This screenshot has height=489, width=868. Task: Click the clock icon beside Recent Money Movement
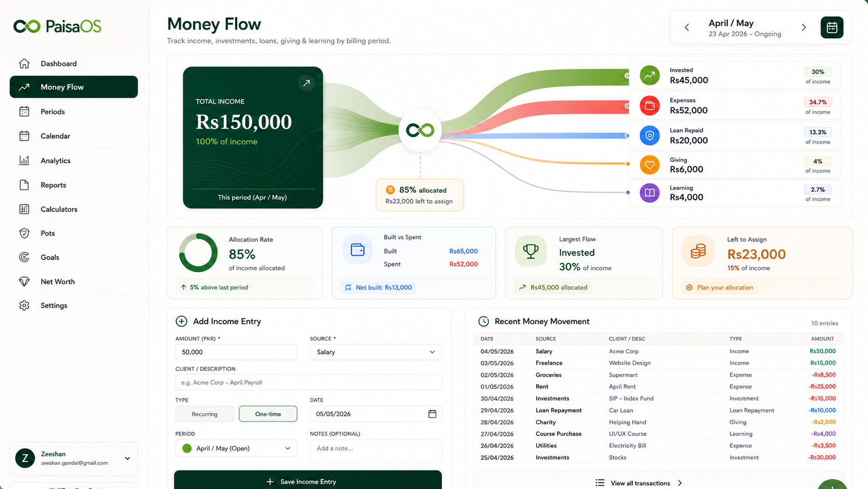483,321
